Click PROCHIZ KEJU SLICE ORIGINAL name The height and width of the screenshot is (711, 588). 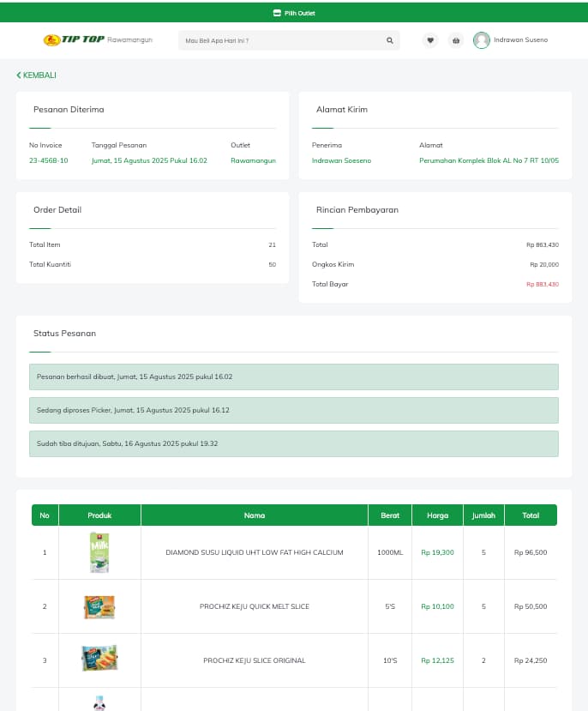255,660
